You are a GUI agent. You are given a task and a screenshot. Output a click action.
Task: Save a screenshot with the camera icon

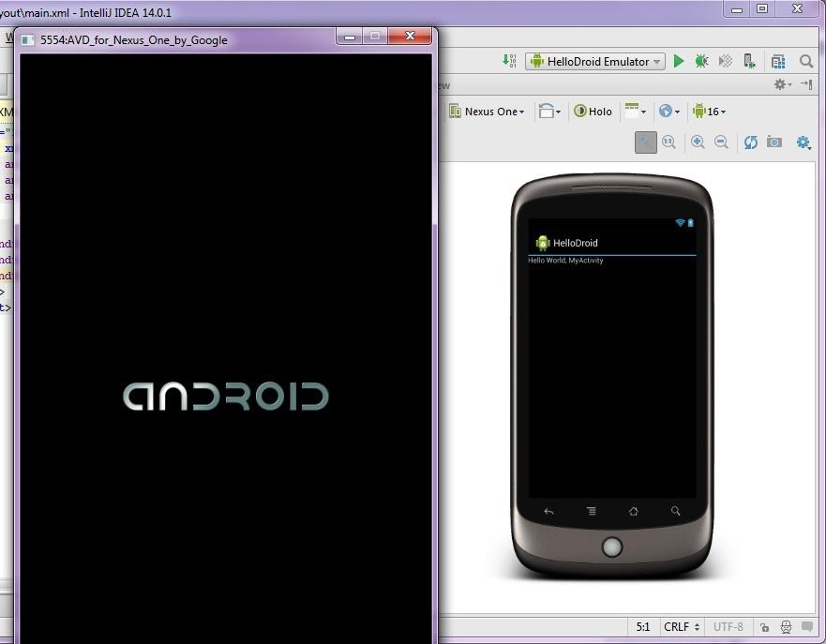[774, 142]
